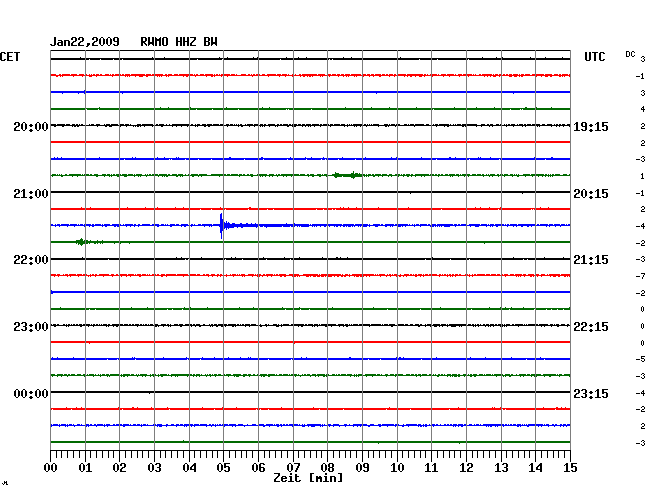Click the 22:15 UTC time label

tap(591, 327)
